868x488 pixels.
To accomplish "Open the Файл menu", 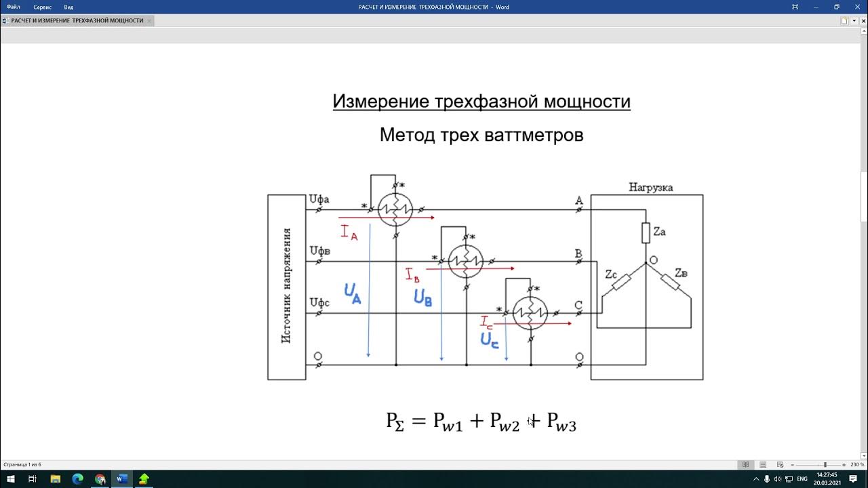I will (x=14, y=7).
